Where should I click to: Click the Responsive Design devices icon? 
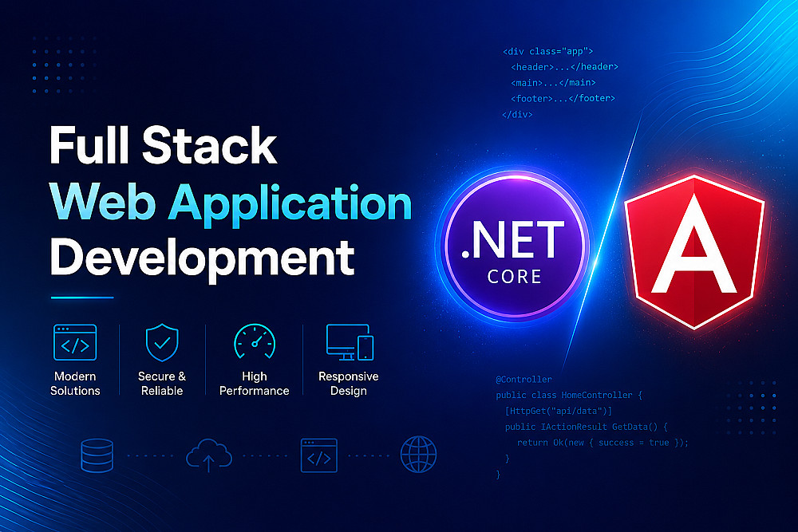350,342
